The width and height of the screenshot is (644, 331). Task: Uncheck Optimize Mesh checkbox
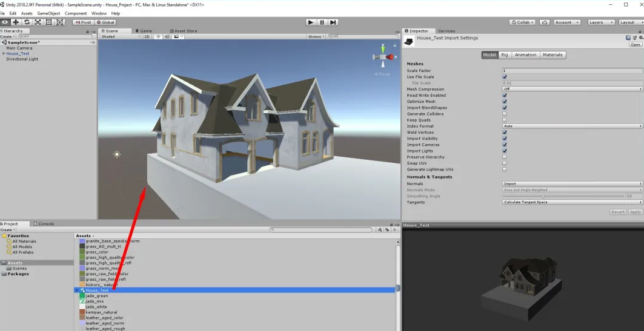coord(505,101)
